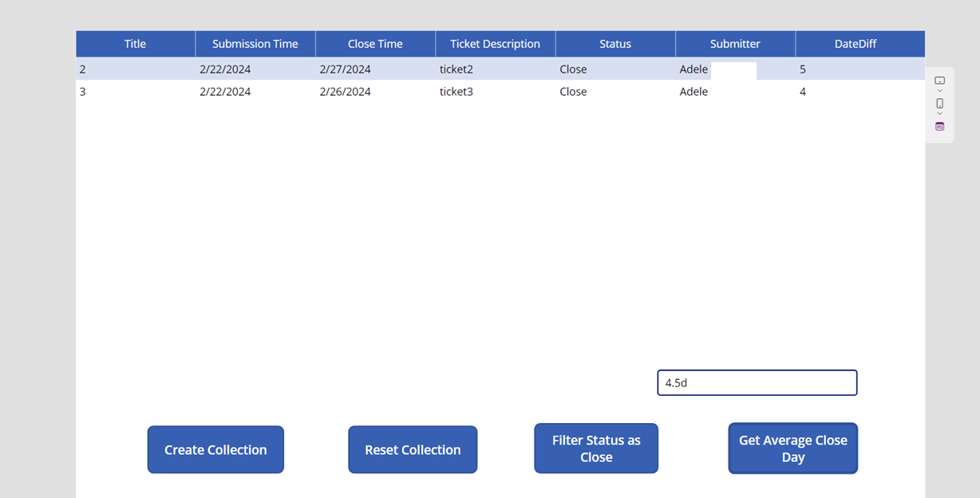Click the text input showing 4.5d
The height and width of the screenshot is (498, 980).
[757, 382]
